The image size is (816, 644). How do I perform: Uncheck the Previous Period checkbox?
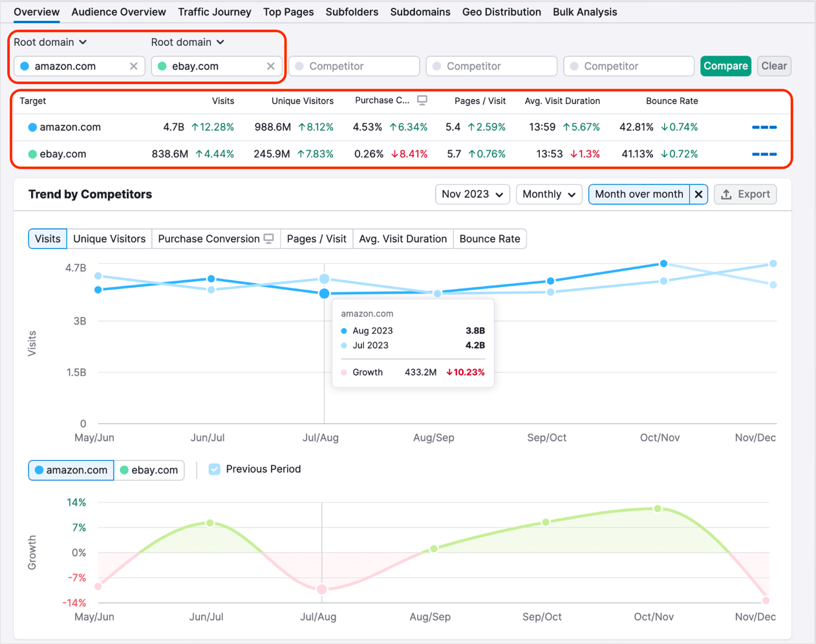(x=215, y=469)
